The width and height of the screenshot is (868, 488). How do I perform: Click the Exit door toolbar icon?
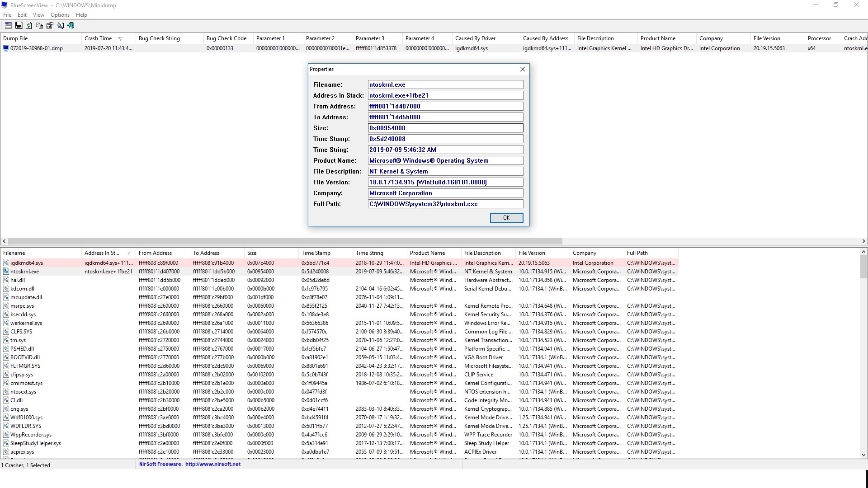(71, 25)
